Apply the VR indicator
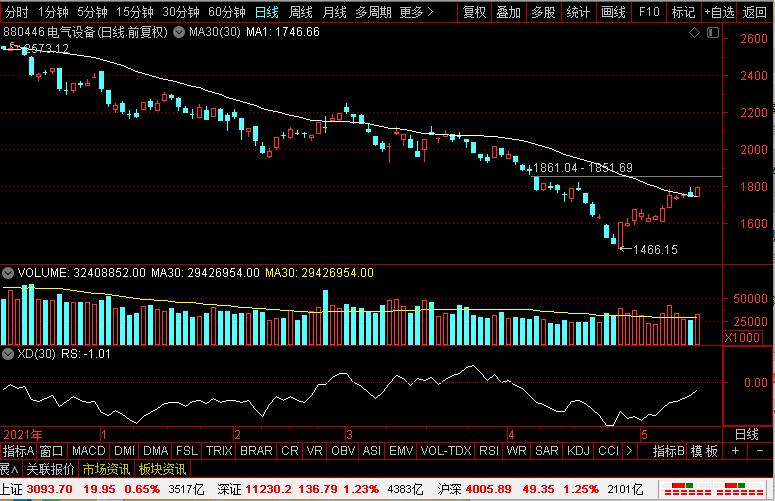The image size is (775, 501). click(x=314, y=451)
